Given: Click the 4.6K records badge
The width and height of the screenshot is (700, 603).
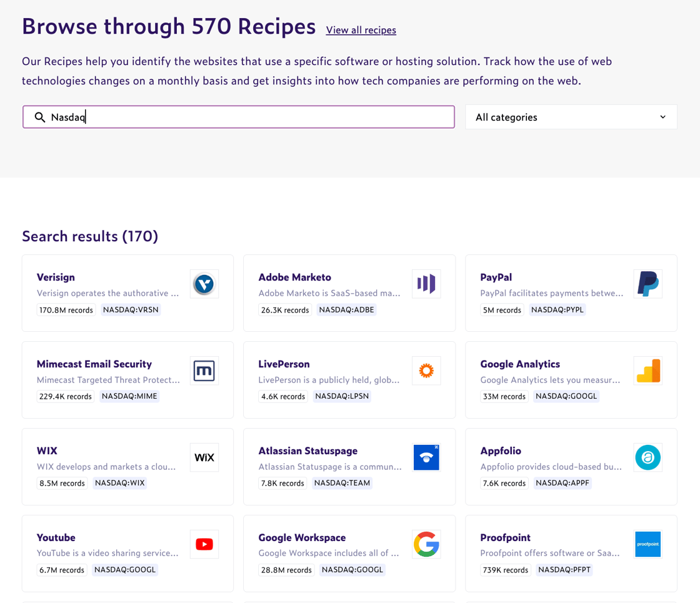Looking at the screenshot, I should (x=283, y=397).
